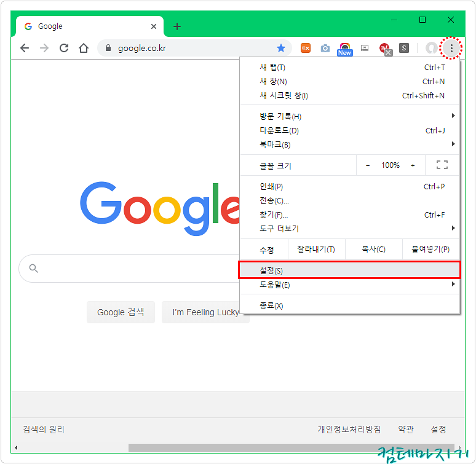Click 100% zoom level value
The image size is (476, 464).
[x=391, y=165]
